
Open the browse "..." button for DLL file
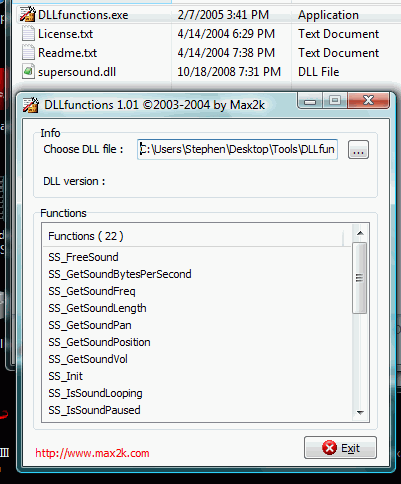coord(358,149)
